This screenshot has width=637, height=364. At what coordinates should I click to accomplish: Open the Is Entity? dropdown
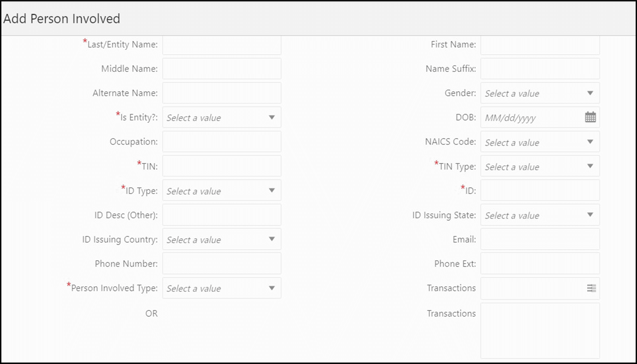pos(221,117)
